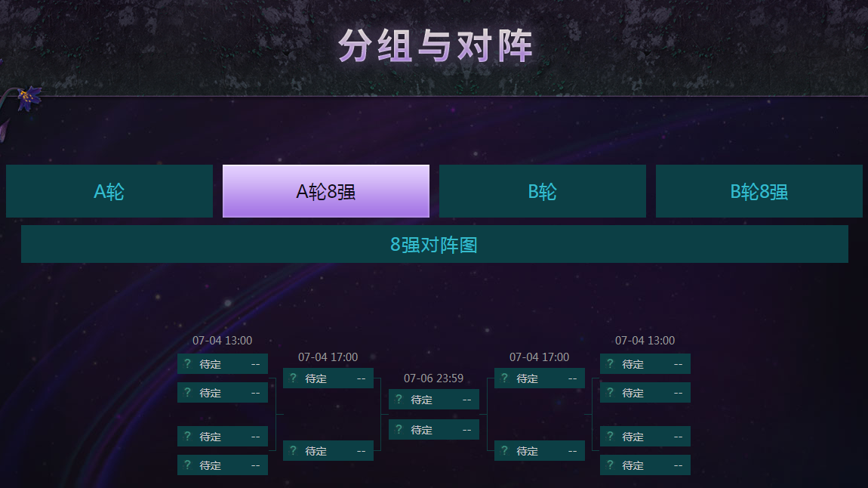Click question-mark icon in left lower semifinal slot

coord(293,451)
